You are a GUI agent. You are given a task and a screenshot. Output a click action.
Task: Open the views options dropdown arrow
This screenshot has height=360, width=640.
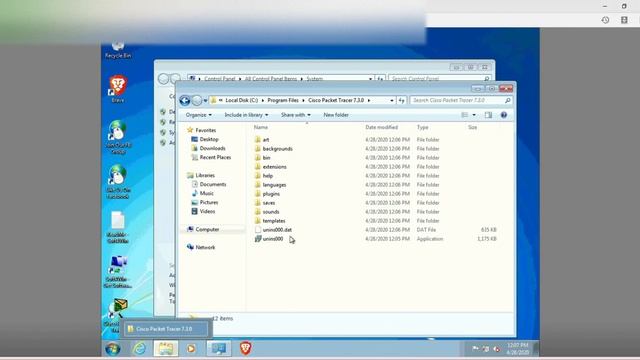[x=474, y=115]
